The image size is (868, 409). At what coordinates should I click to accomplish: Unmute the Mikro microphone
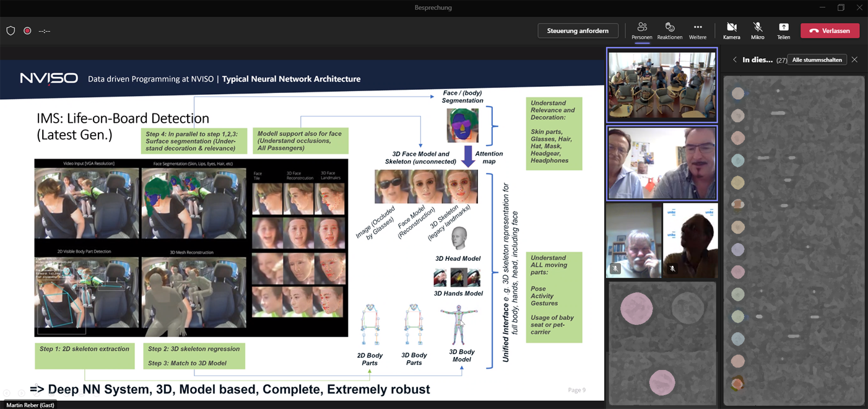pyautogui.click(x=757, y=30)
